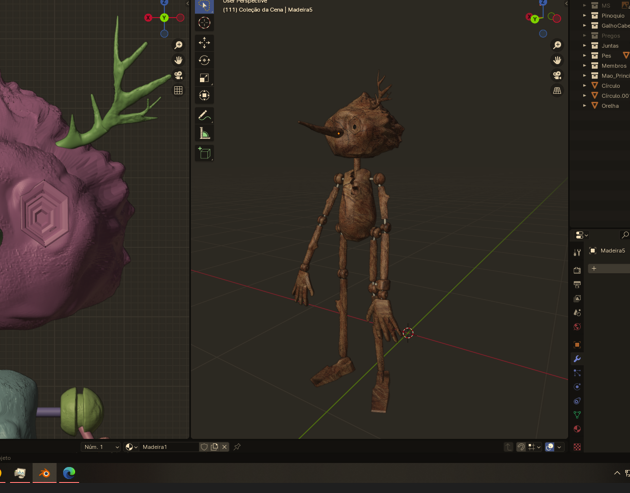Show hidden system tray icons chevron

[617, 473]
